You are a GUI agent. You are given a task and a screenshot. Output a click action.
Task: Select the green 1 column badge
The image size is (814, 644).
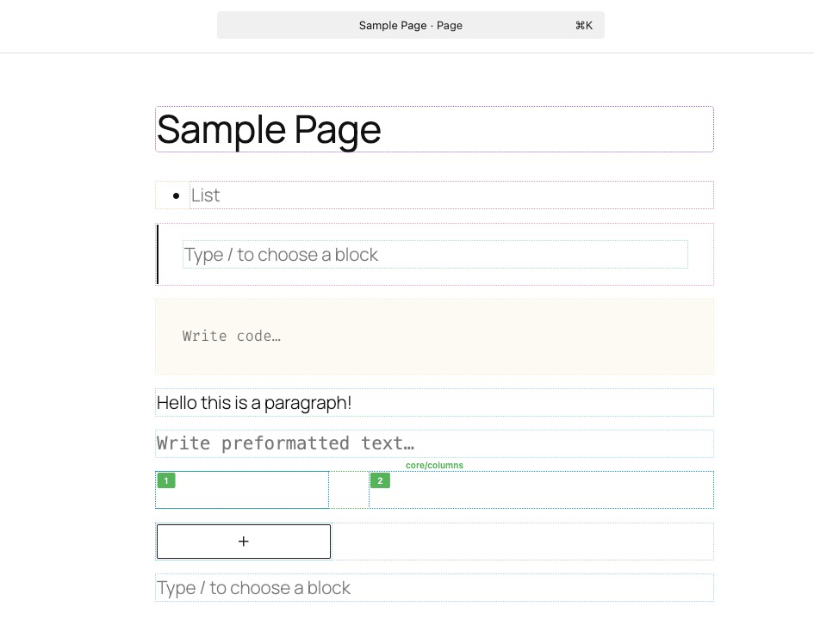[x=166, y=480]
